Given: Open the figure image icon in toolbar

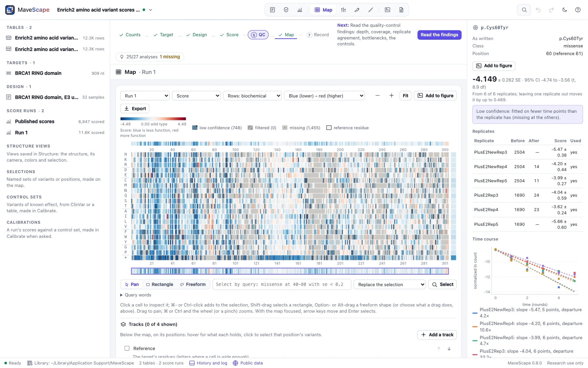Looking at the screenshot, I should (x=387, y=10).
